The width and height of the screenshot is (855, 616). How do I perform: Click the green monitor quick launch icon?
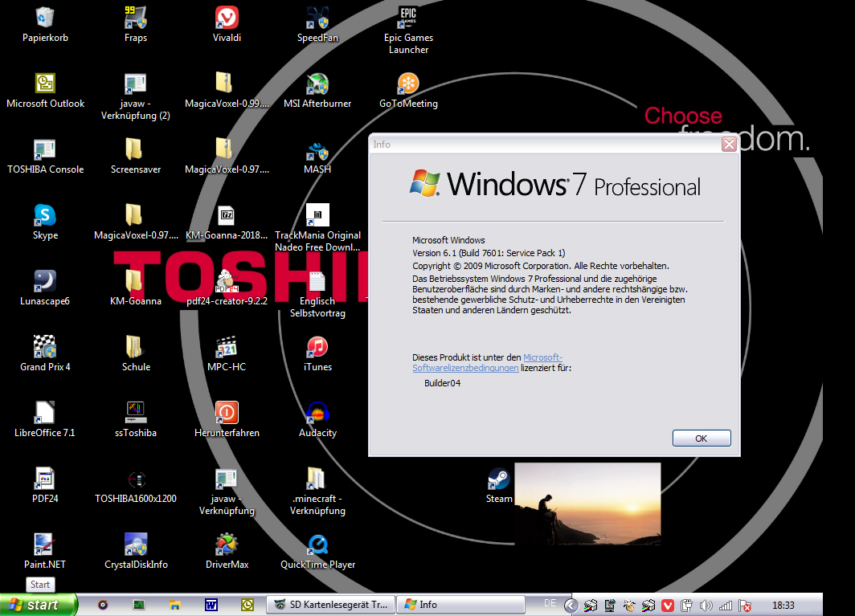(x=139, y=605)
